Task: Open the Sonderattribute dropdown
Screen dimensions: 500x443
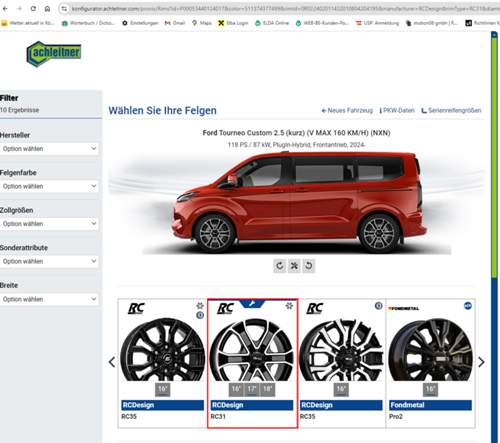Action: pyautogui.click(x=49, y=261)
